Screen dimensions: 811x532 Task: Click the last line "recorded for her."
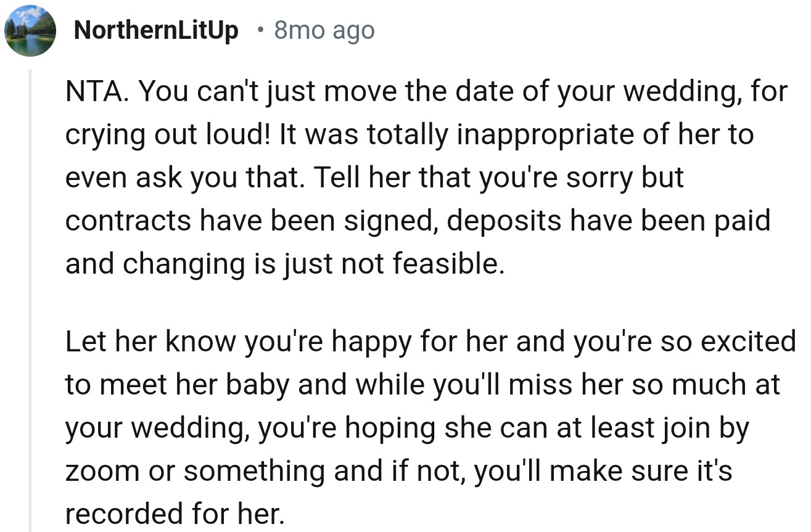click(173, 514)
